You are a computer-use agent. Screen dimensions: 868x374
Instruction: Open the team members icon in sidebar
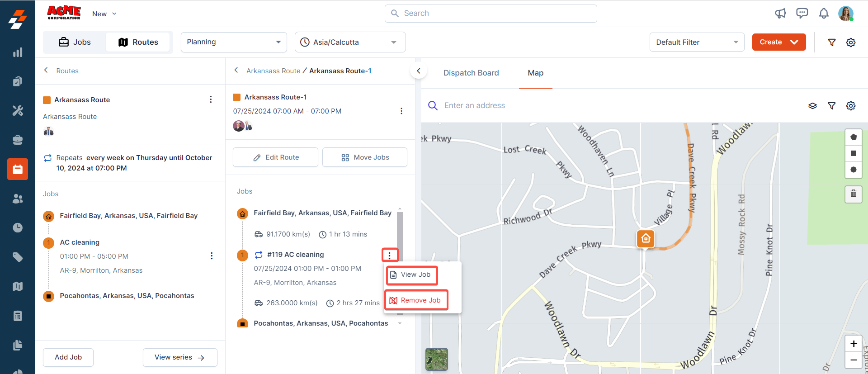tap(18, 199)
